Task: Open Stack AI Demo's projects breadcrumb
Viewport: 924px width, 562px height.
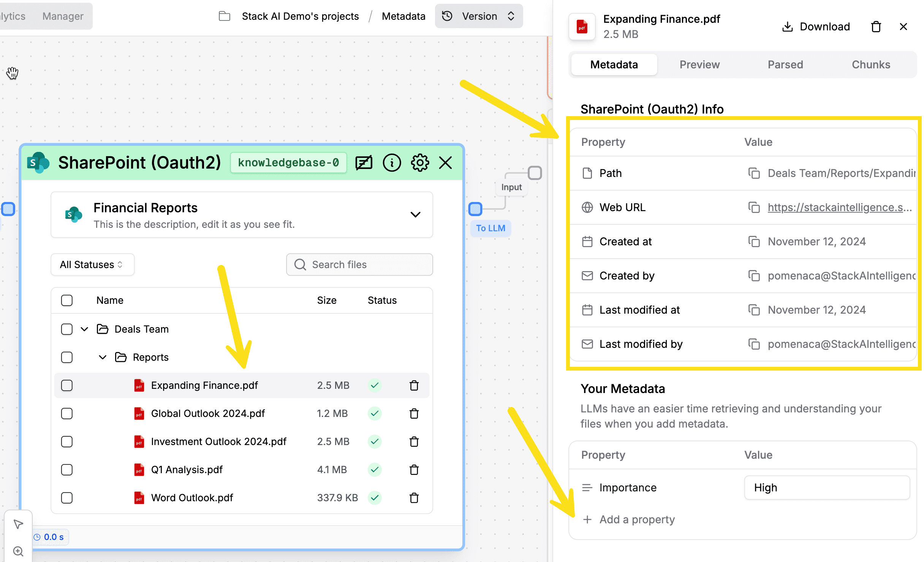Action: (300, 16)
